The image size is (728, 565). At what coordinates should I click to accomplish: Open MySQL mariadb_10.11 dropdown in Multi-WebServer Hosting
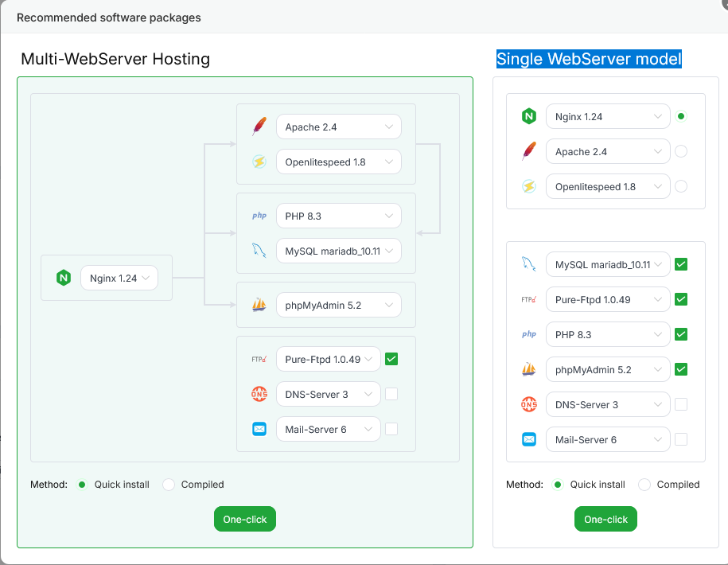point(338,251)
